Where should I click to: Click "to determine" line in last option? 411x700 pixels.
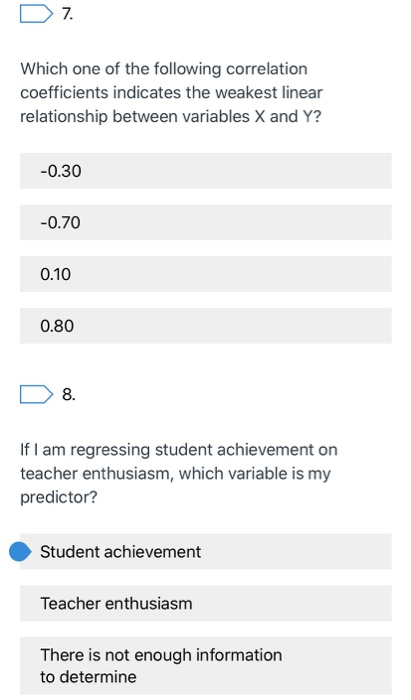pos(88,677)
